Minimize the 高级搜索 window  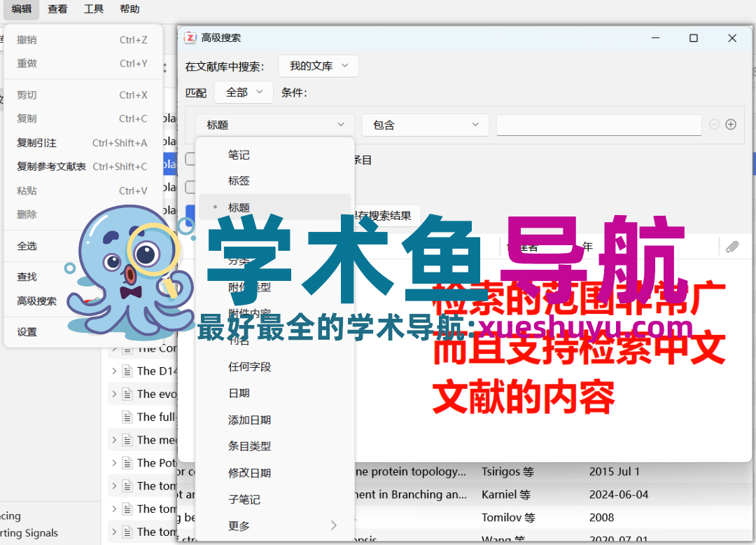(655, 38)
